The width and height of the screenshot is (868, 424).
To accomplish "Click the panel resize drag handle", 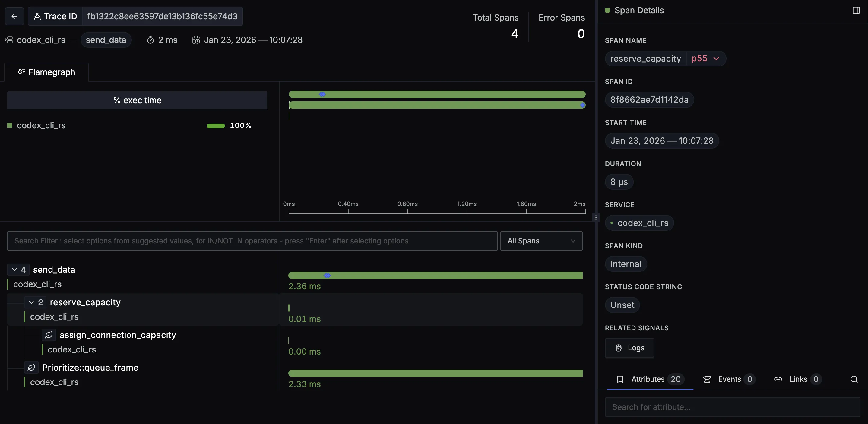I will pyautogui.click(x=596, y=217).
